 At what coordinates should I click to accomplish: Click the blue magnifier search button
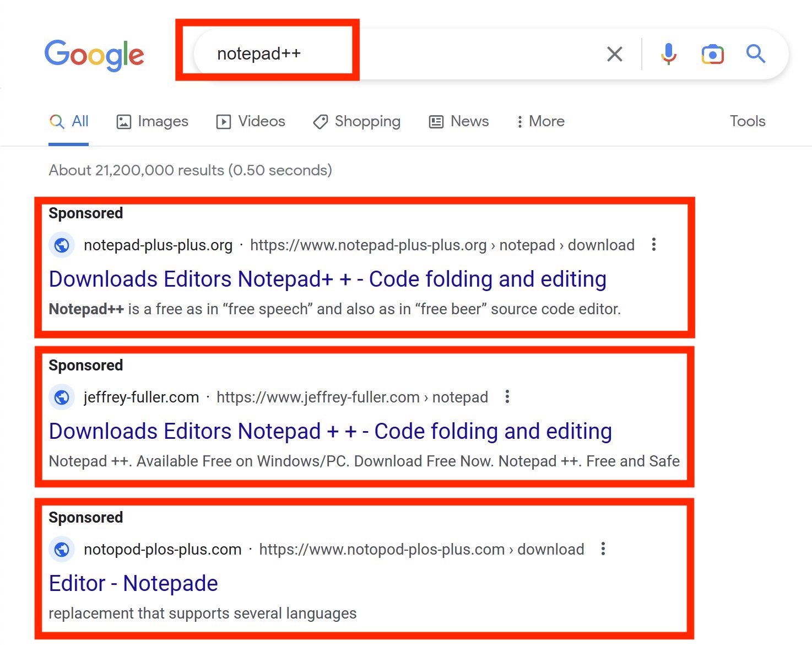pyautogui.click(x=755, y=54)
